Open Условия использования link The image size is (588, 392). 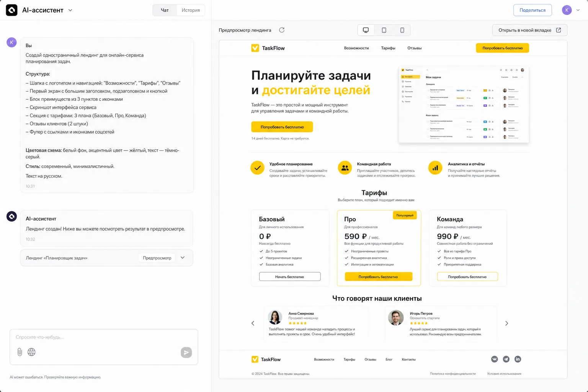pos(504,374)
